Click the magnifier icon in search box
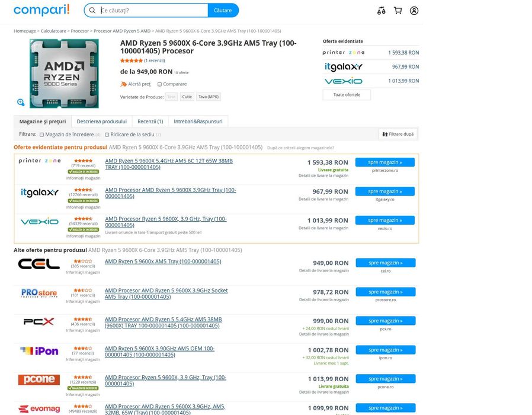The image size is (532, 415). (92, 11)
